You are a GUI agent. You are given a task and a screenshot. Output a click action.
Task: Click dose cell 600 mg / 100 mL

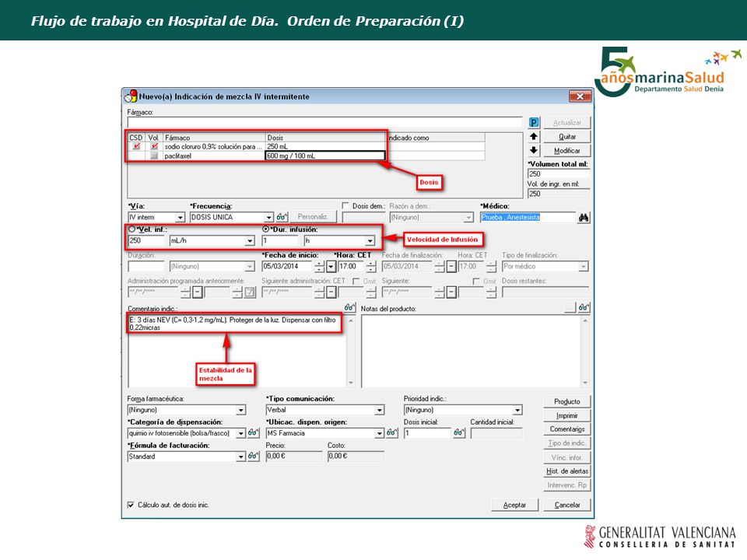[x=325, y=156]
